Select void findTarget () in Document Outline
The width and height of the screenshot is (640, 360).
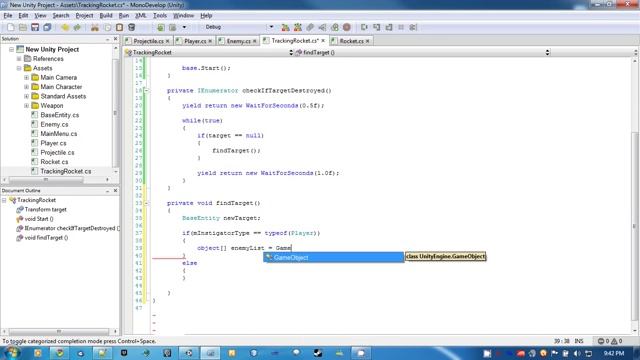[46, 238]
